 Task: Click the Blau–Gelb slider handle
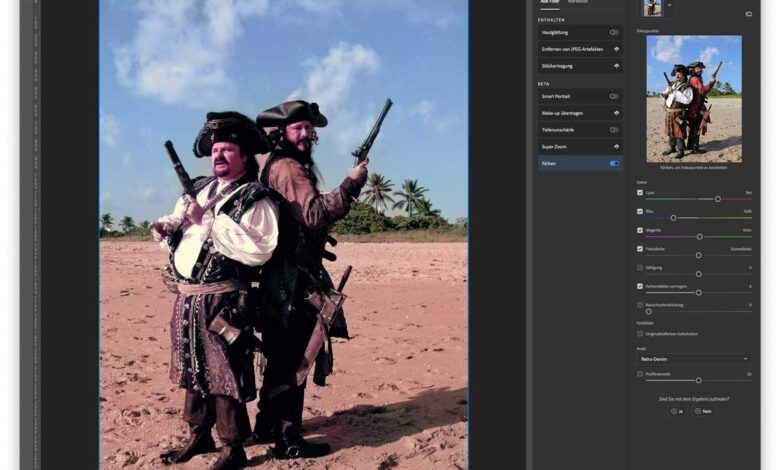point(674,218)
